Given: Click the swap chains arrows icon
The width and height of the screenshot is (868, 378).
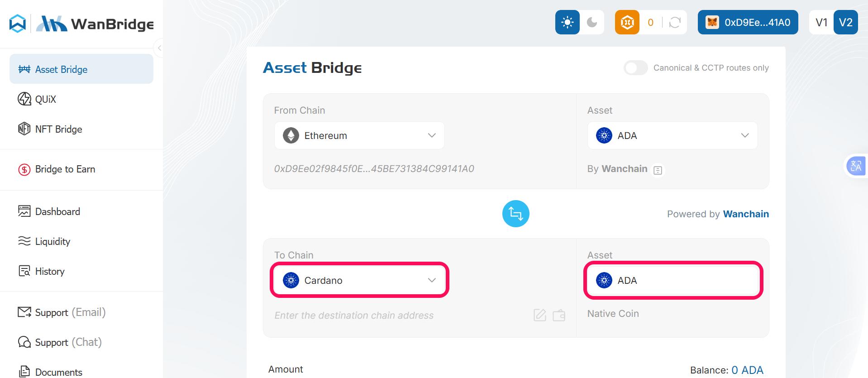Looking at the screenshot, I should [x=515, y=213].
